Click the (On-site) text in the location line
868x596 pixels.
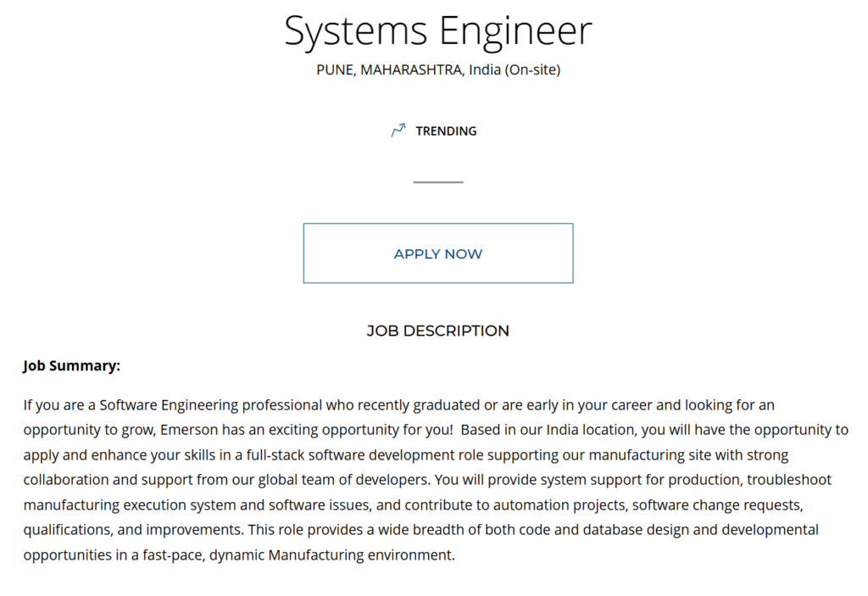point(532,70)
